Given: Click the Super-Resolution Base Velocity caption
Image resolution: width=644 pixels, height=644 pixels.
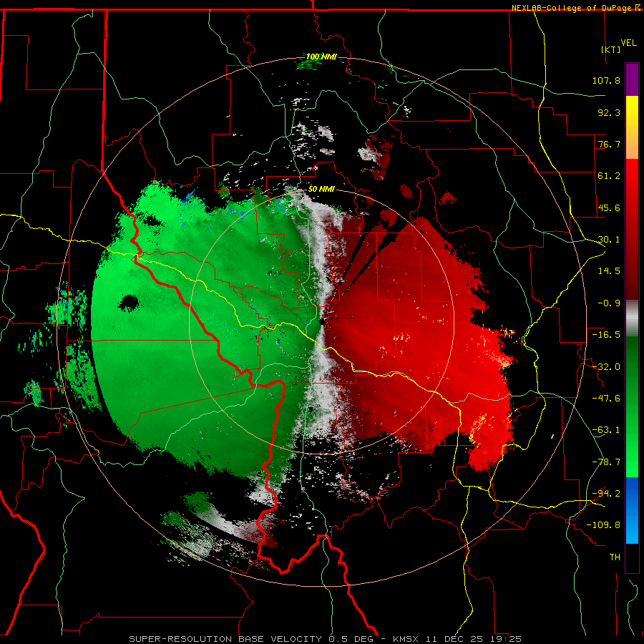Looking at the screenshot, I should [x=326, y=639].
